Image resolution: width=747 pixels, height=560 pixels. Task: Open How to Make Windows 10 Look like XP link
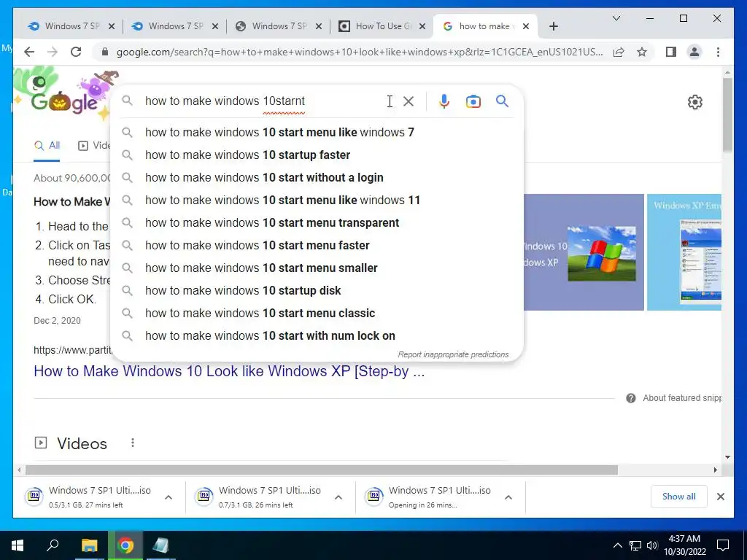pos(229,371)
